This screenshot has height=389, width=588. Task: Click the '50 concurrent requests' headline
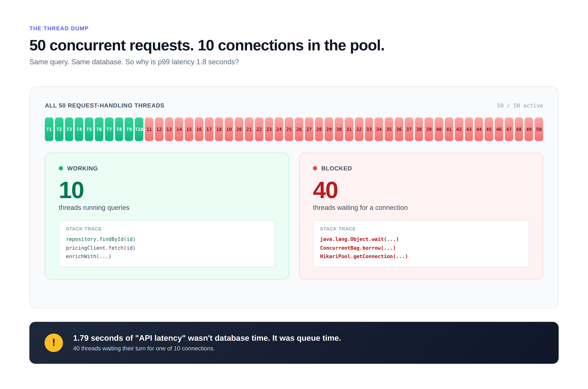[207, 45]
